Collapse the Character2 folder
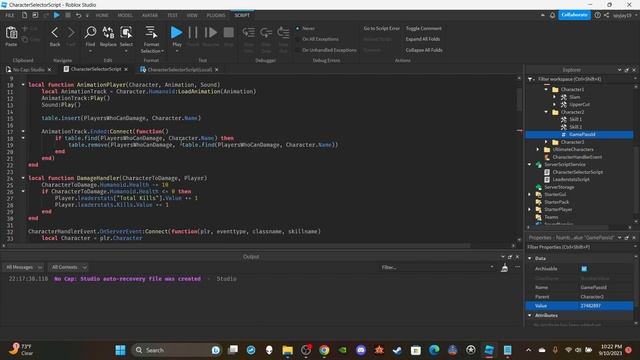This screenshot has width=640, height=360. [x=546, y=112]
